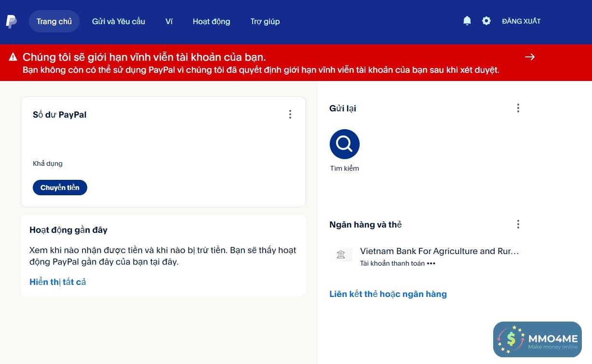Click the PayPal logo icon

click(11, 21)
